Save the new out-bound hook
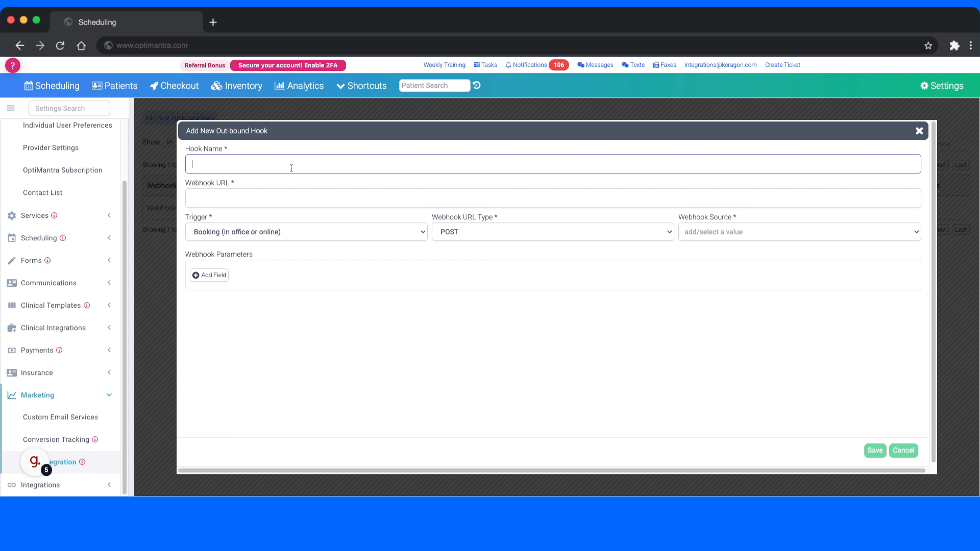This screenshot has height=551, width=980. pyautogui.click(x=874, y=450)
